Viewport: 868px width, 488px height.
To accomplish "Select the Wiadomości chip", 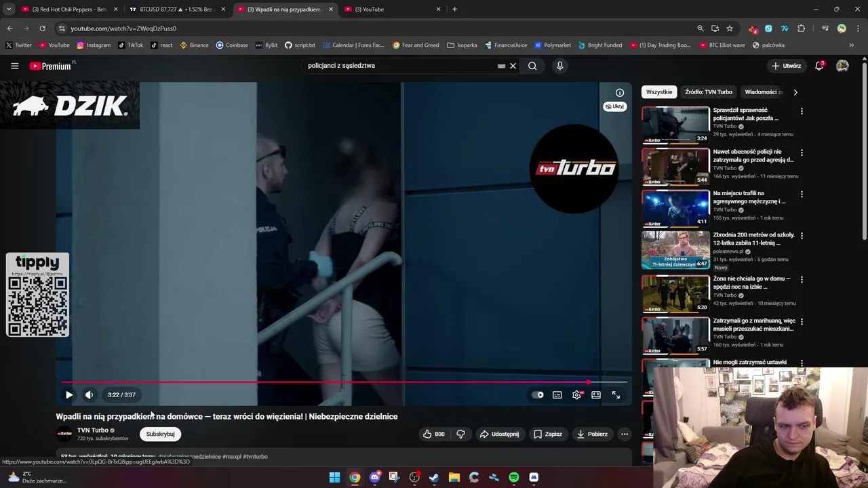I will (764, 92).
